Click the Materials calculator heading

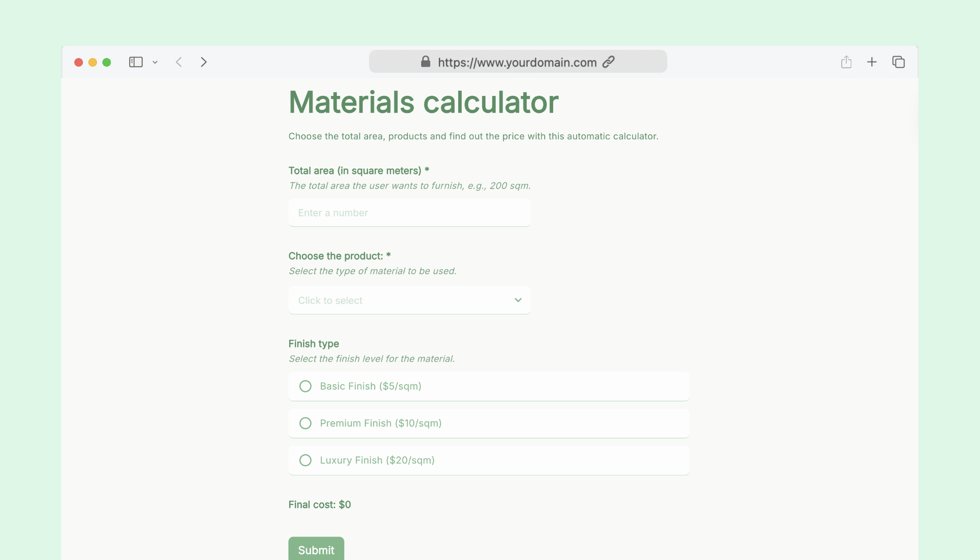click(423, 102)
